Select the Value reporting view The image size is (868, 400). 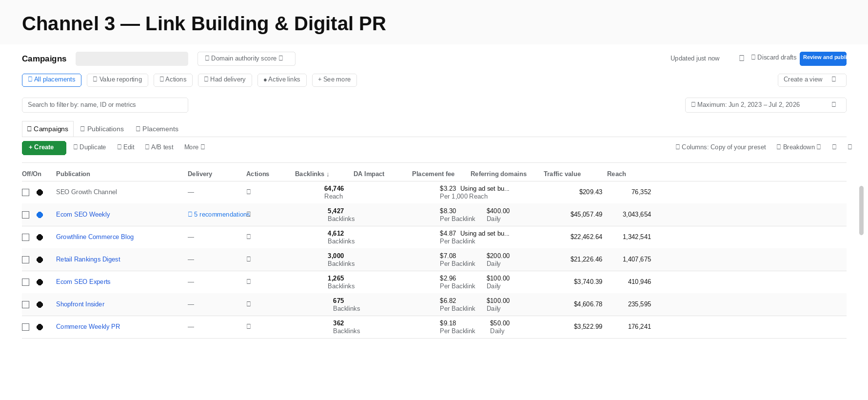point(118,80)
